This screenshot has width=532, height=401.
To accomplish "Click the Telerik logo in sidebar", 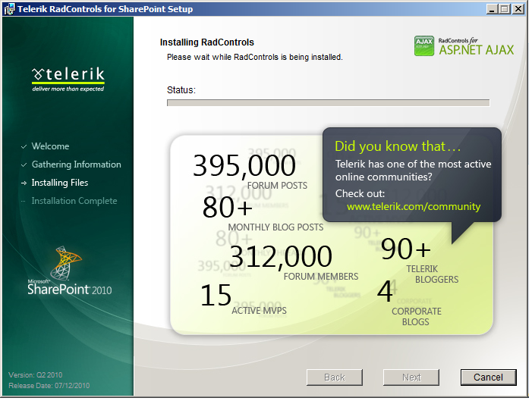I will coord(68,79).
